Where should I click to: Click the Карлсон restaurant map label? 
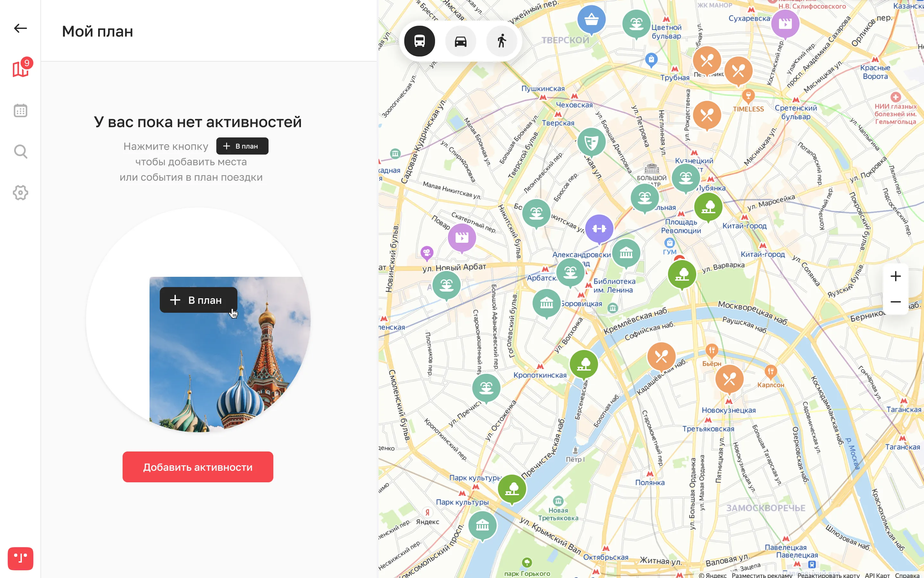tap(771, 385)
